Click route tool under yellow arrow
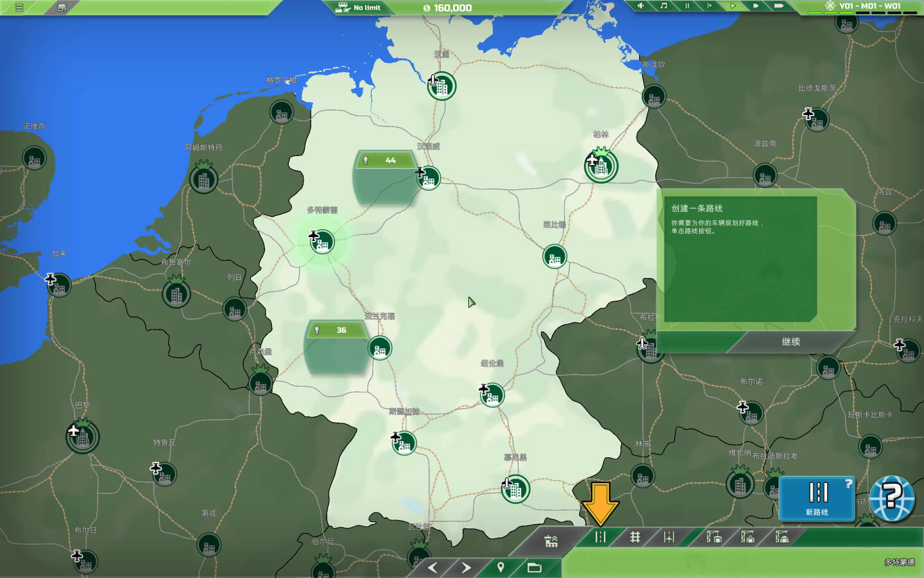Viewport: 924px width, 578px height. pos(601,537)
